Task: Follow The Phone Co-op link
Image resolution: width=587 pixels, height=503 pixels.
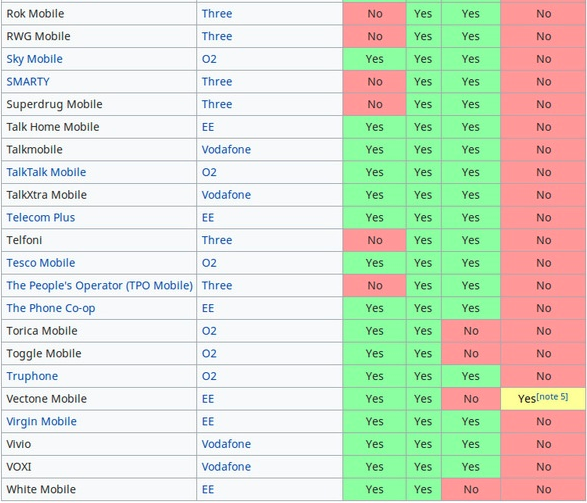Action: point(51,308)
